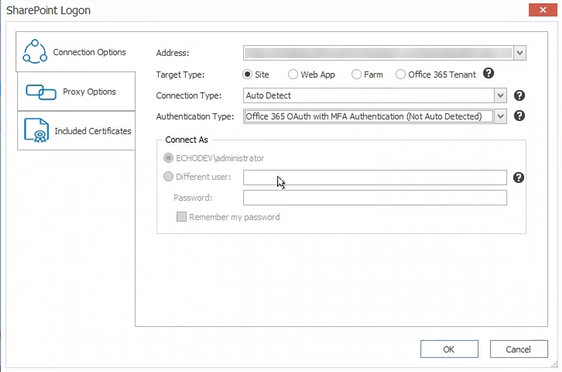Choose the Farm target type
Screen dimensions: 562x372
click(x=356, y=75)
